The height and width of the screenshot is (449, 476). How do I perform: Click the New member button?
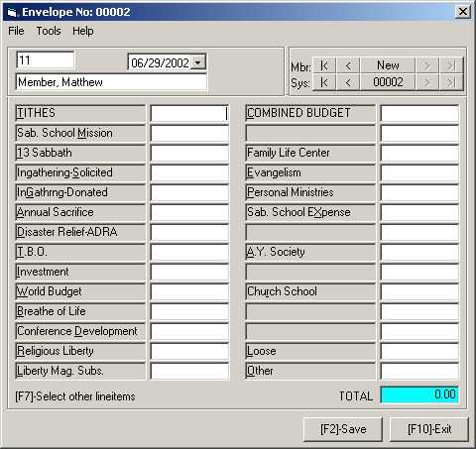388,65
